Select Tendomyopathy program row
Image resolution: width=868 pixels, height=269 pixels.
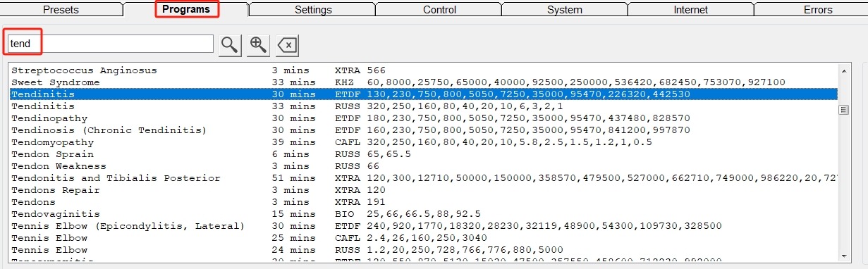point(423,142)
